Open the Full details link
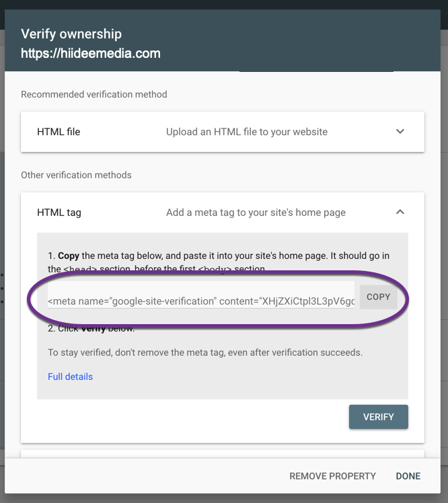Viewport: 448px width, 503px height. (70, 377)
